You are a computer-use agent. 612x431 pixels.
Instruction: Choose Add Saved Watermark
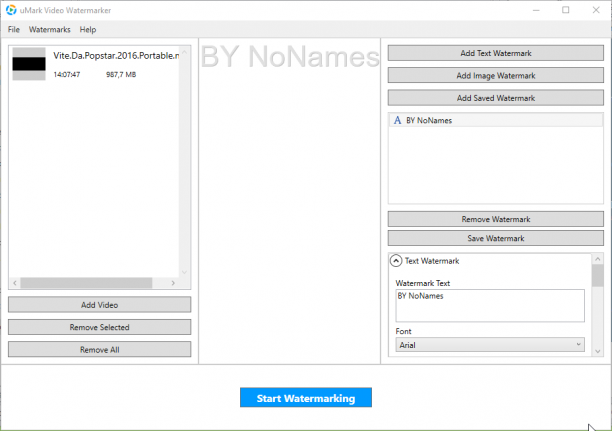pyautogui.click(x=496, y=98)
